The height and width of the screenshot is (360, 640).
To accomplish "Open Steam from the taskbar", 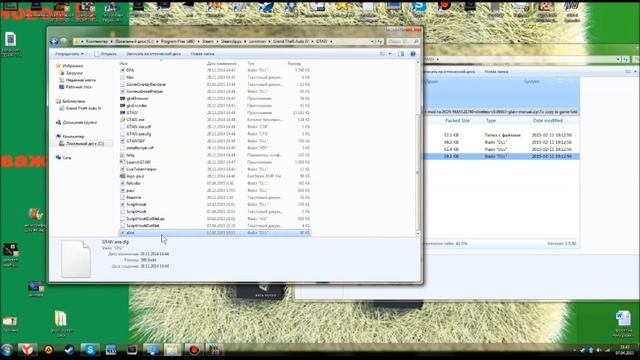I will click(69, 350).
